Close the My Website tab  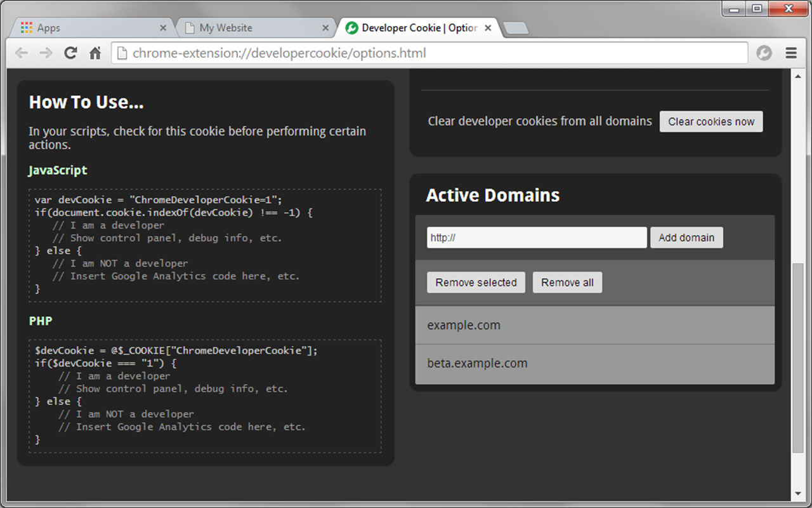(325, 28)
